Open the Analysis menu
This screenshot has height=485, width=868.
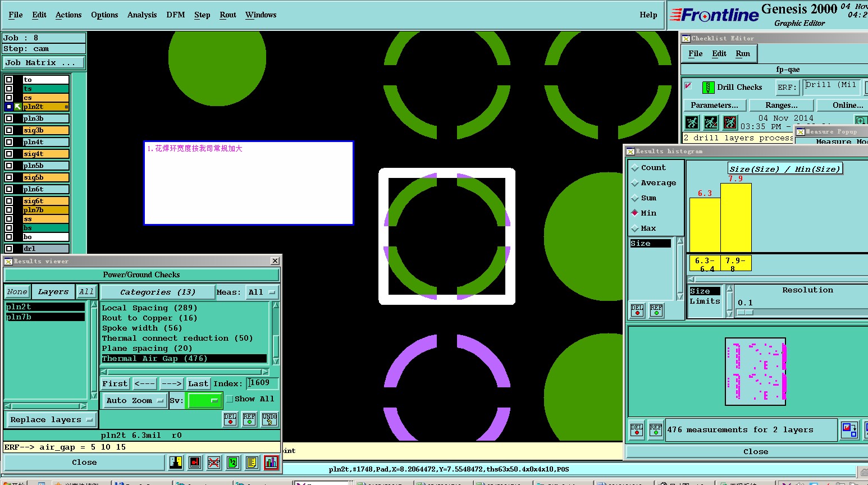[x=142, y=15]
